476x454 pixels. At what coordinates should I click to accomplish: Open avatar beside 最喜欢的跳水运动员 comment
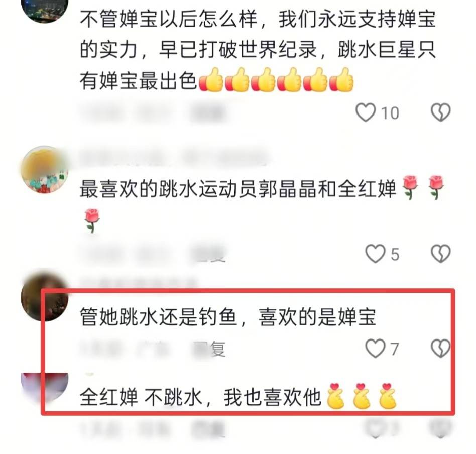[x=45, y=169]
